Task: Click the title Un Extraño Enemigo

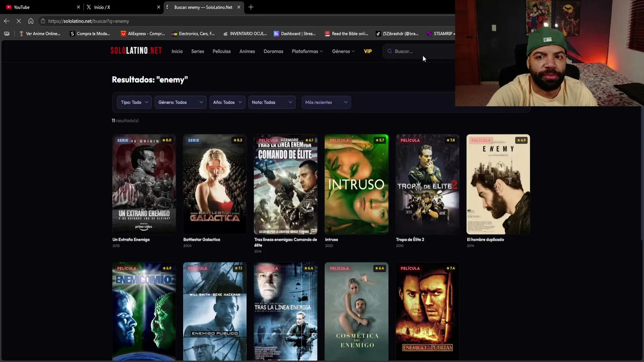Action: pos(131,240)
